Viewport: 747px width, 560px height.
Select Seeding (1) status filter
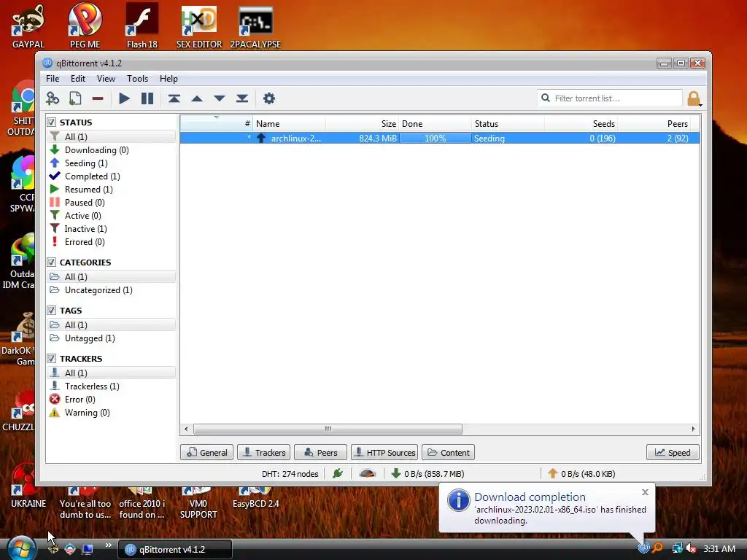point(86,163)
